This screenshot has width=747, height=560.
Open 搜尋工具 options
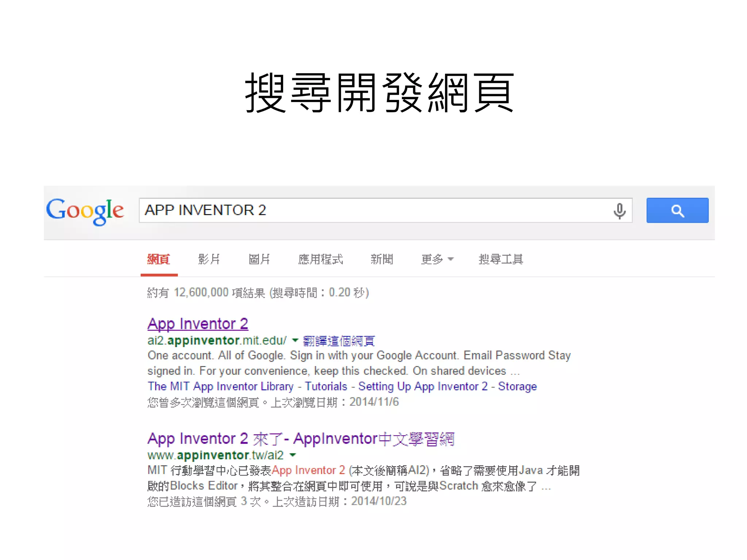point(501,259)
